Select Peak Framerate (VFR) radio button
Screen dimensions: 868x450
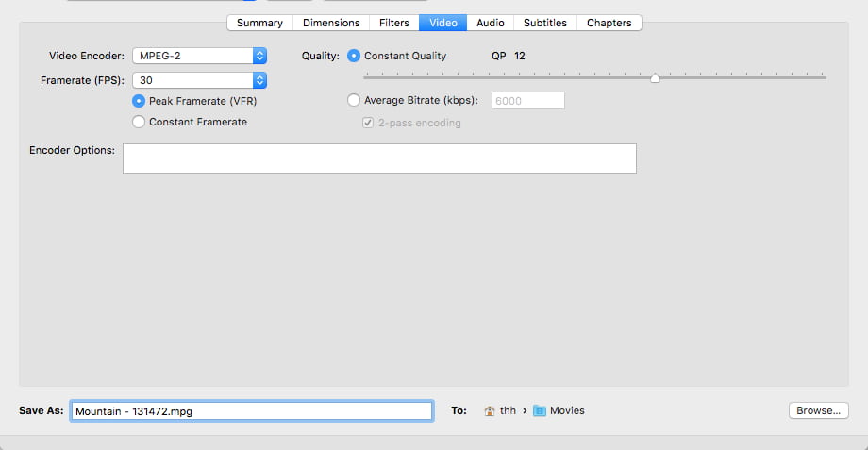(139, 101)
